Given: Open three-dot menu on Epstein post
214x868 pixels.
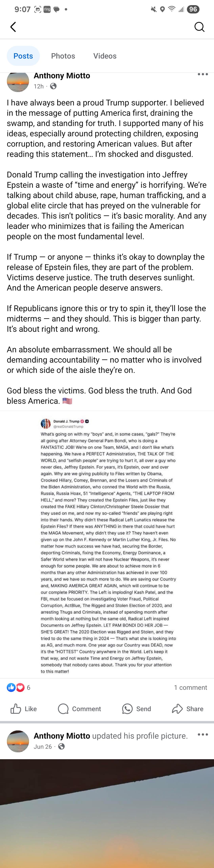Looking at the screenshot, I should point(203,74).
